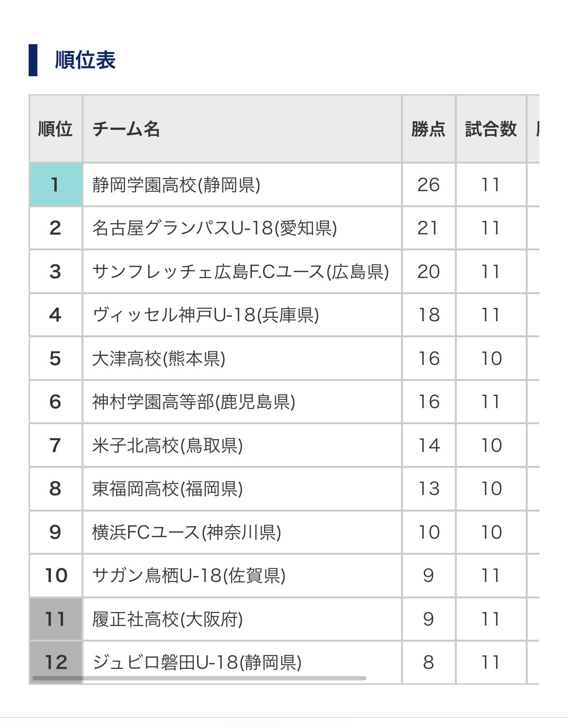Select 名古屋グランパスU-18(愛知県) row
Viewport: 568px width, 728px height.
pos(215,228)
